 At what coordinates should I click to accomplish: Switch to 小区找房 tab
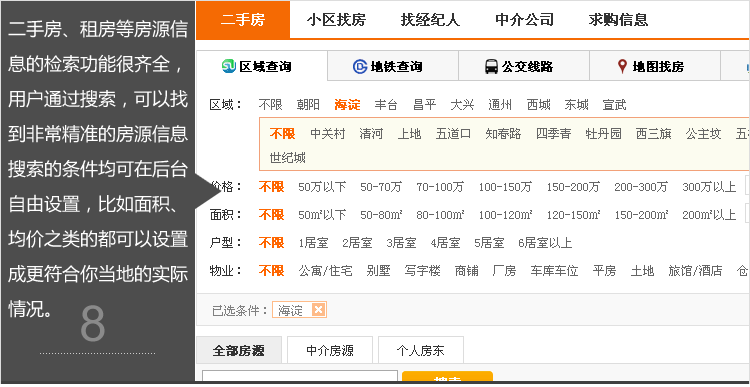pos(336,20)
